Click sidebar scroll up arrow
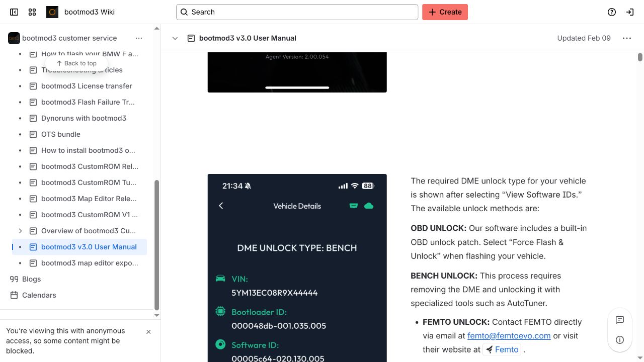 click(156, 28)
